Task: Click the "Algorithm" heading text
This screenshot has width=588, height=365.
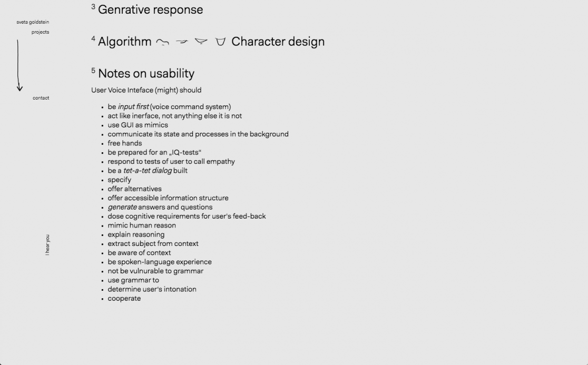Action: 124,42
